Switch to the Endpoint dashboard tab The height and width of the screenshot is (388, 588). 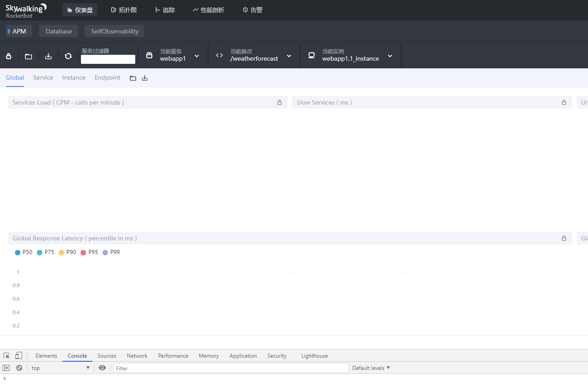coord(107,77)
